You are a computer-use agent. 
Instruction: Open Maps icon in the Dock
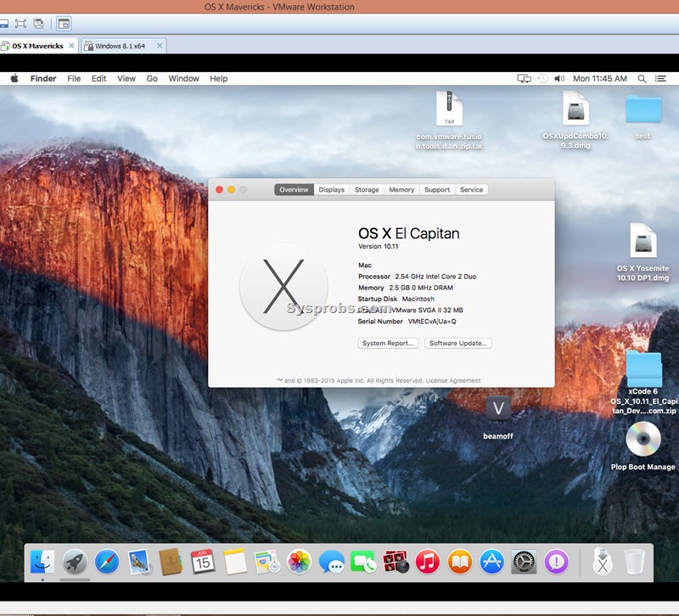(x=267, y=562)
